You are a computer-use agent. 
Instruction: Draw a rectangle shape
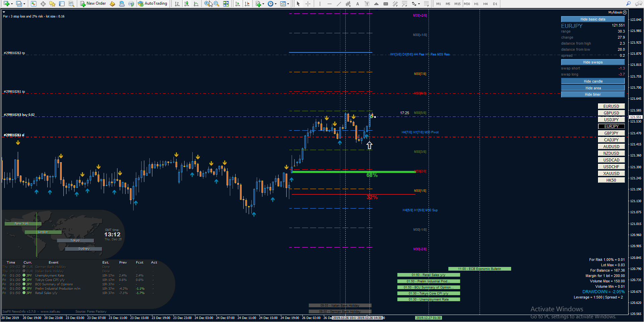[x=386, y=4]
